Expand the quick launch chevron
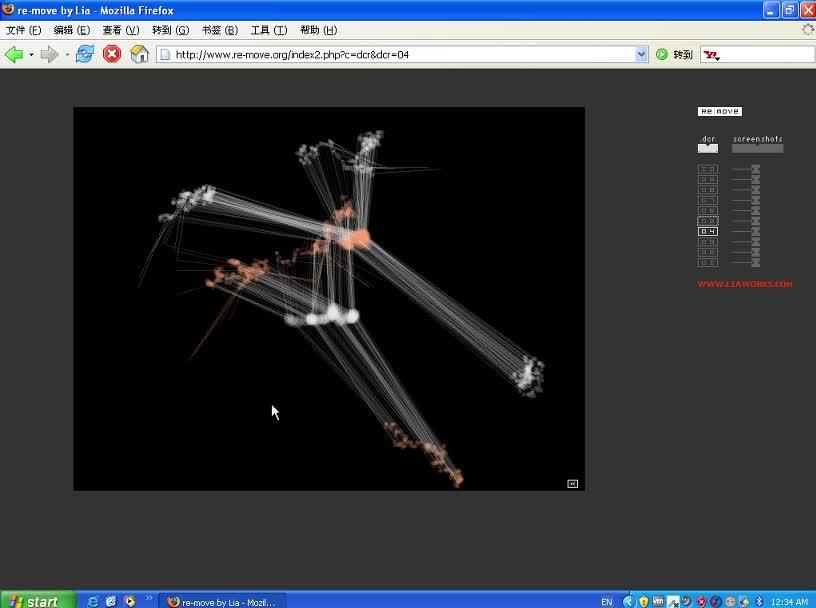Image resolution: width=816 pixels, height=608 pixels. (x=149, y=598)
